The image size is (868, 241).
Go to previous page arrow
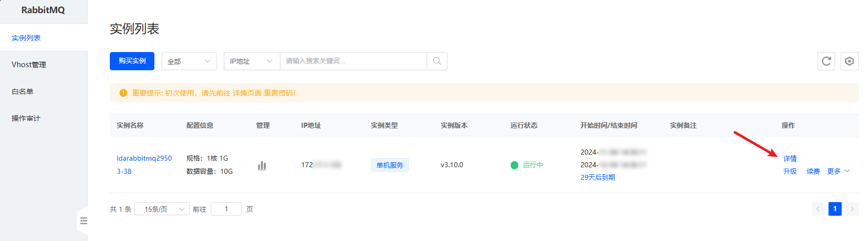(818, 209)
